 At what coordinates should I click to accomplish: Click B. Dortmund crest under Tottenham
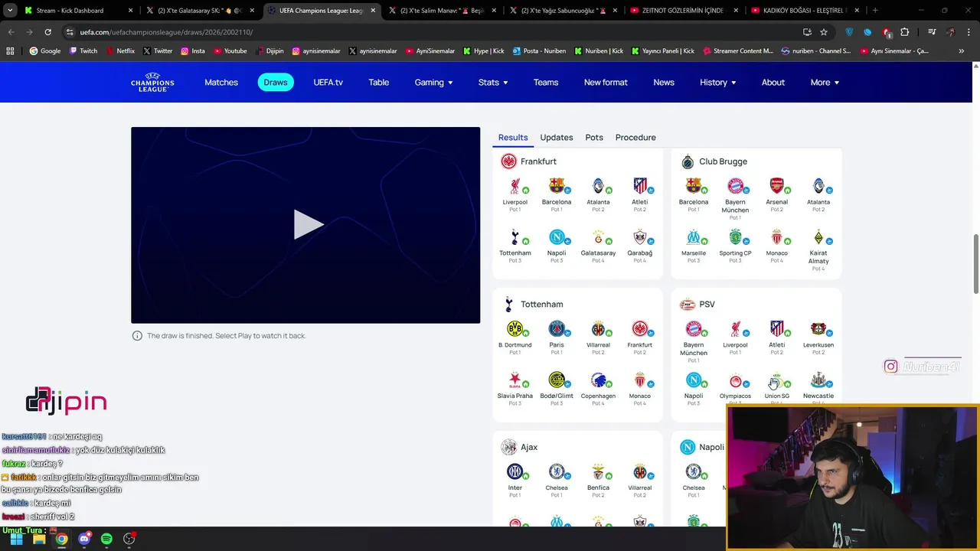515,329
